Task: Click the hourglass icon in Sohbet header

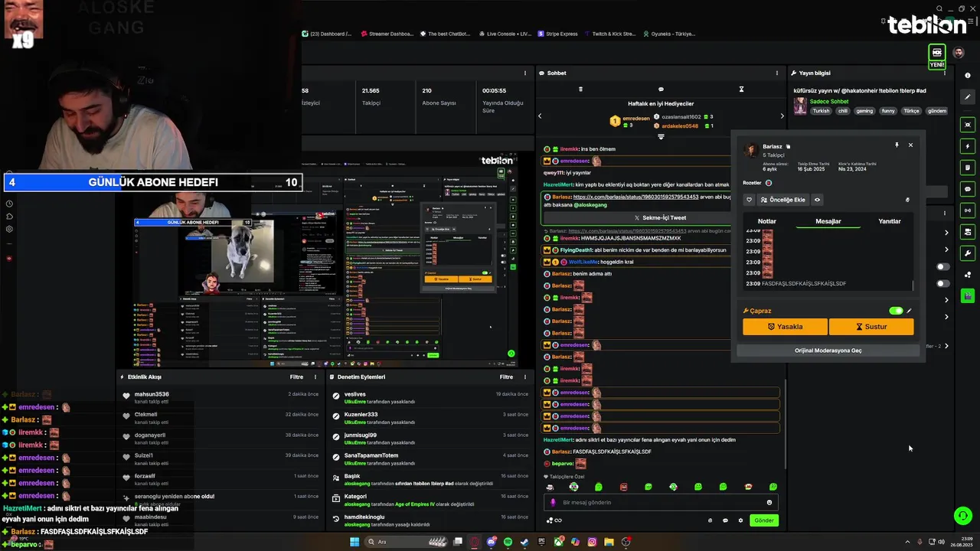Action: tap(741, 90)
